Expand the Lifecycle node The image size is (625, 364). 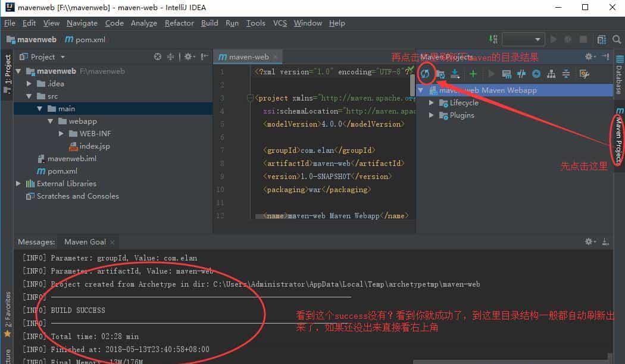click(431, 102)
